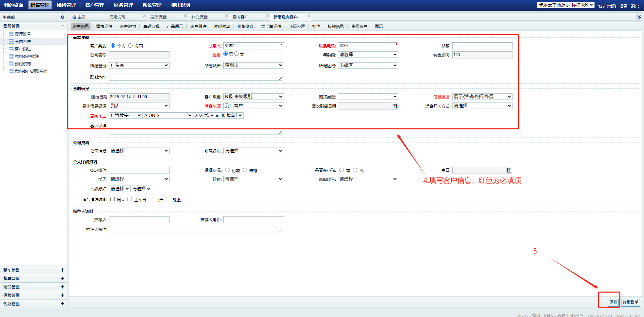Close the 新增意向客户 tab with its X icon
Viewport: 644px width, 317px height.
pos(309,16)
